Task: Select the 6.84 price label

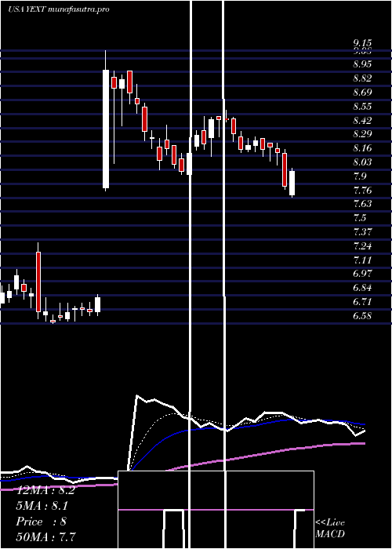Action: point(362,288)
